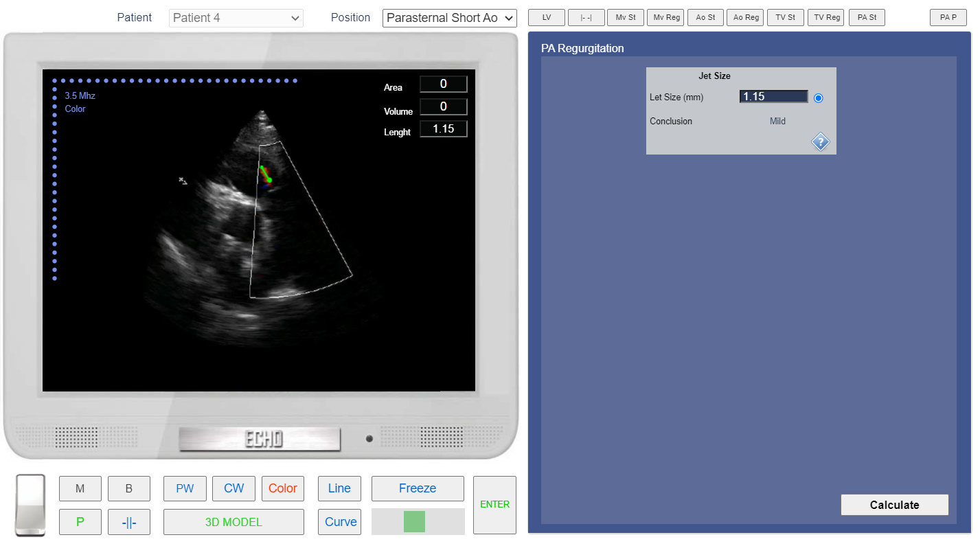Open the PA P tab
The height and width of the screenshot is (546, 980).
948,18
